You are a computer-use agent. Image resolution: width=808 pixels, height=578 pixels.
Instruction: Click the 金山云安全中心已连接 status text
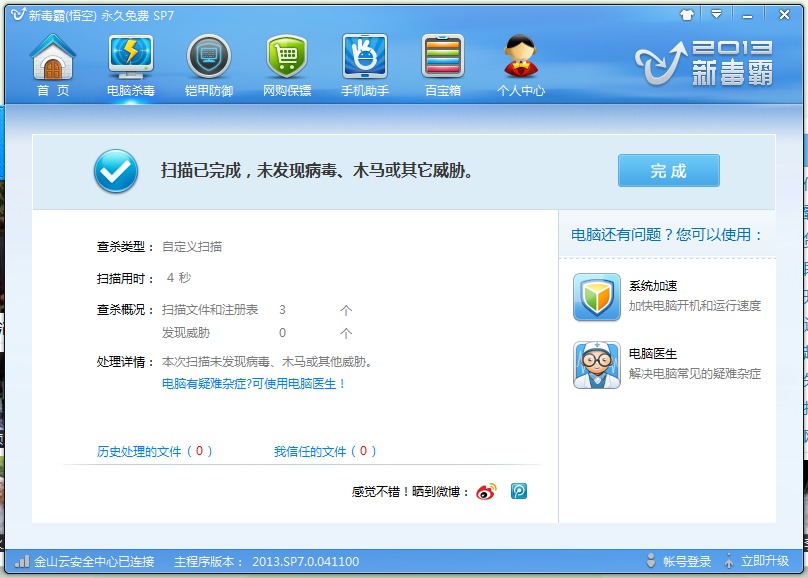94,562
